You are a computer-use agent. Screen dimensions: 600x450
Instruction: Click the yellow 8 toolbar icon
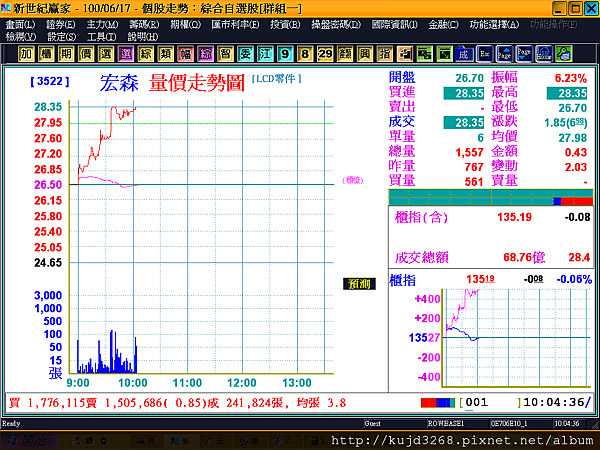click(x=305, y=54)
